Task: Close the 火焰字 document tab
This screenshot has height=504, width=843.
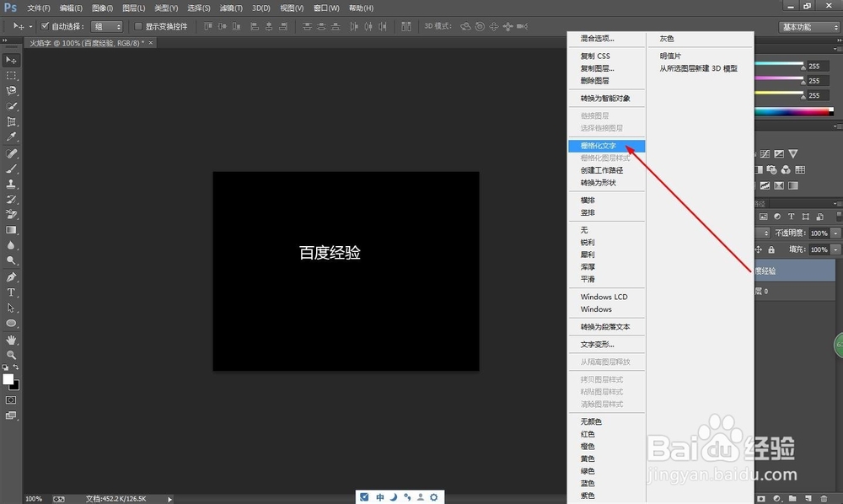Action: [151, 42]
